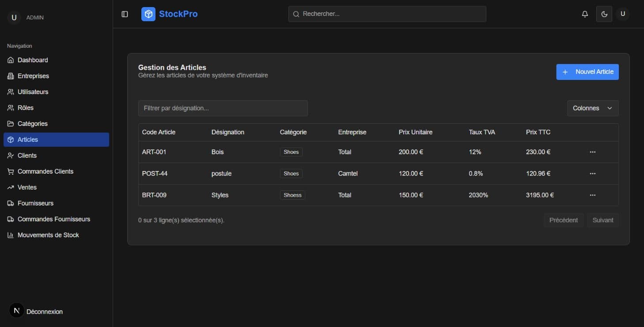The image size is (644, 327).
Task: Open actions menu for BRT-009 row
Action: coord(593,195)
